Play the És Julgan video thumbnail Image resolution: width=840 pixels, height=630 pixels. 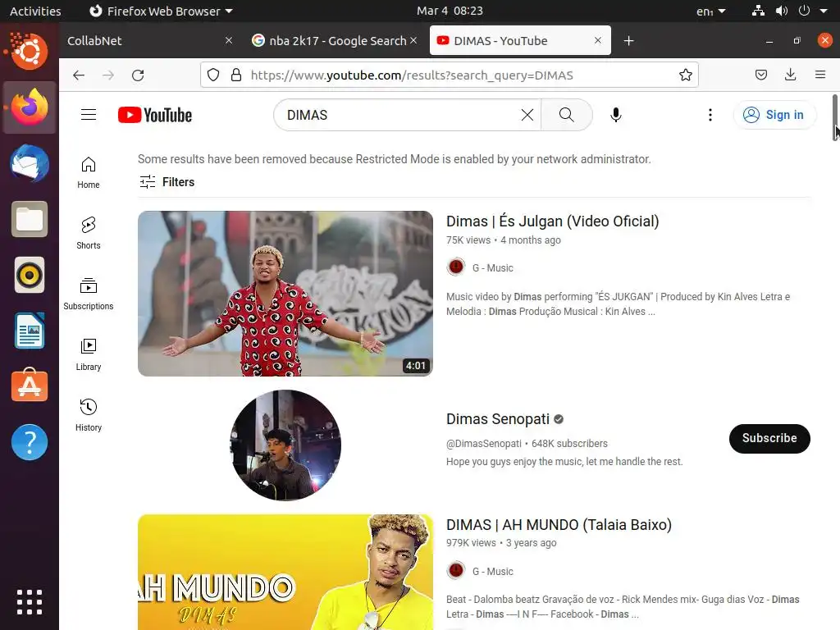click(x=285, y=294)
